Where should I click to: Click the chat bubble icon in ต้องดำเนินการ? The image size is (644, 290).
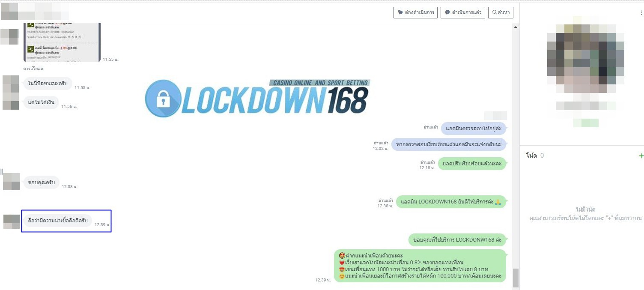400,12
